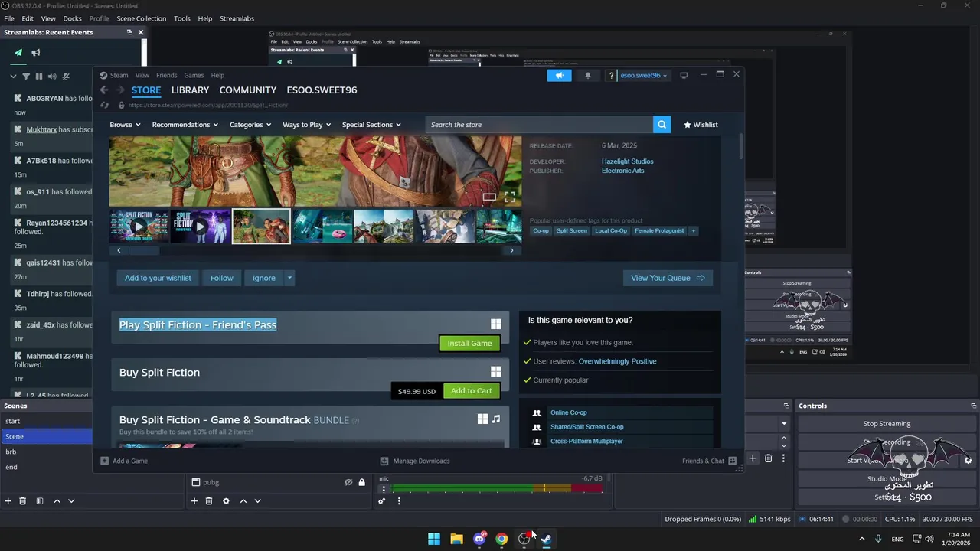
Task: Pause the Streamlabs event queue
Action: click(x=39, y=77)
